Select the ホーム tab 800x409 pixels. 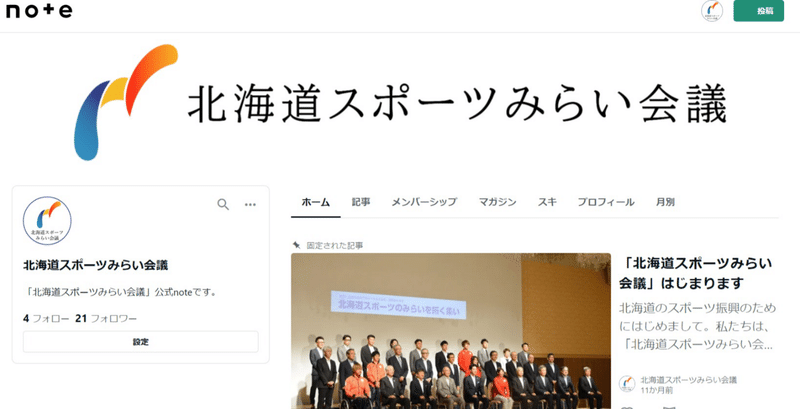[315, 202]
